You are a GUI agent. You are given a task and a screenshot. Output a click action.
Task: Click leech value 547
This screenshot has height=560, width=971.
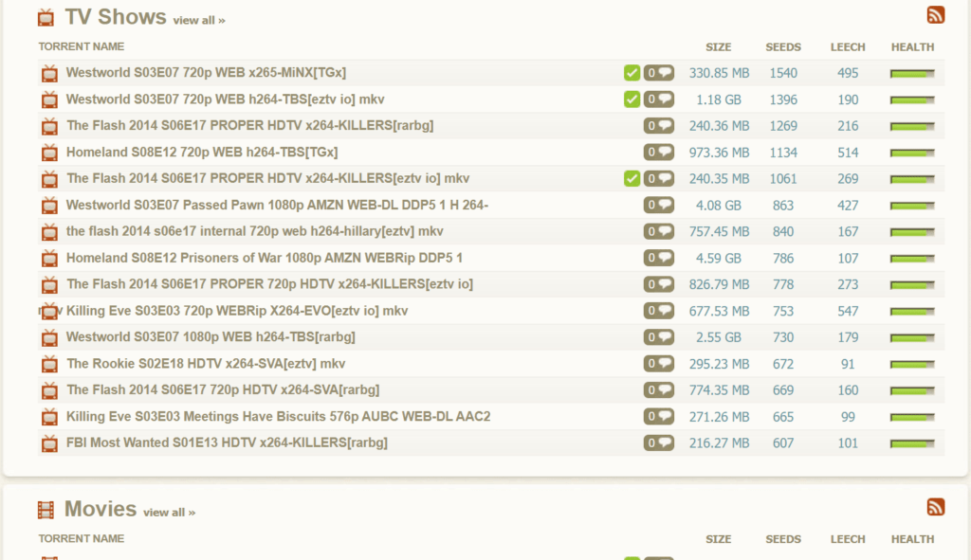(x=848, y=311)
